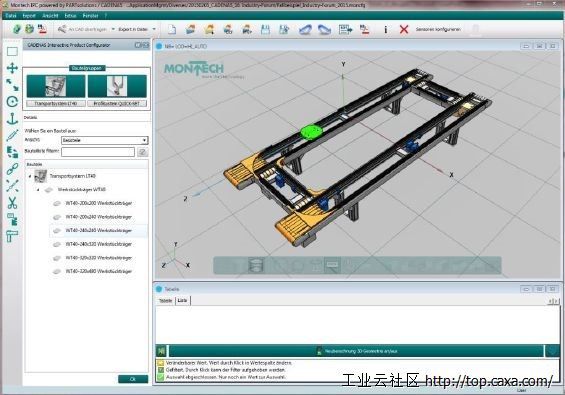Open the Ansicht combo box dropdown
Viewport: 565px width, 395px height.
click(105, 140)
